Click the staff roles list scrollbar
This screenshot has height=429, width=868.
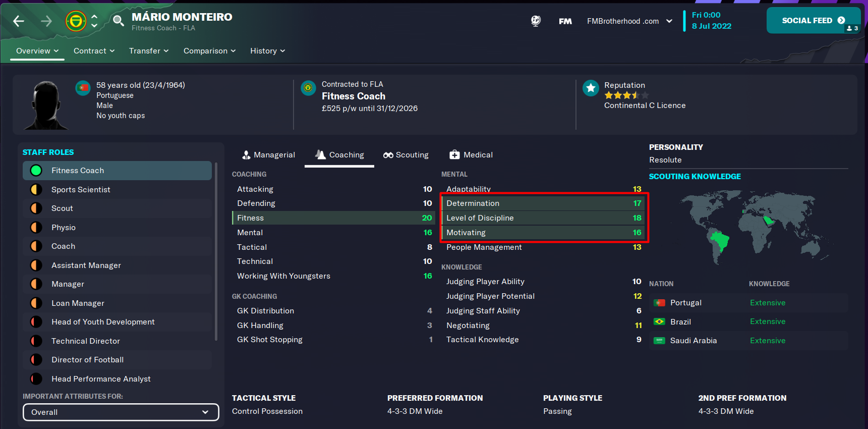coord(216,252)
